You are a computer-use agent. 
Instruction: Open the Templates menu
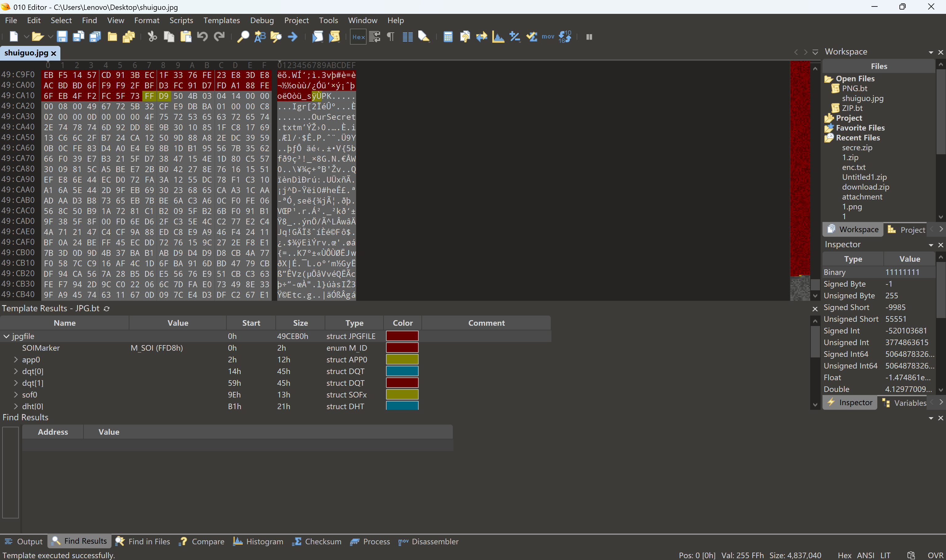(x=221, y=20)
